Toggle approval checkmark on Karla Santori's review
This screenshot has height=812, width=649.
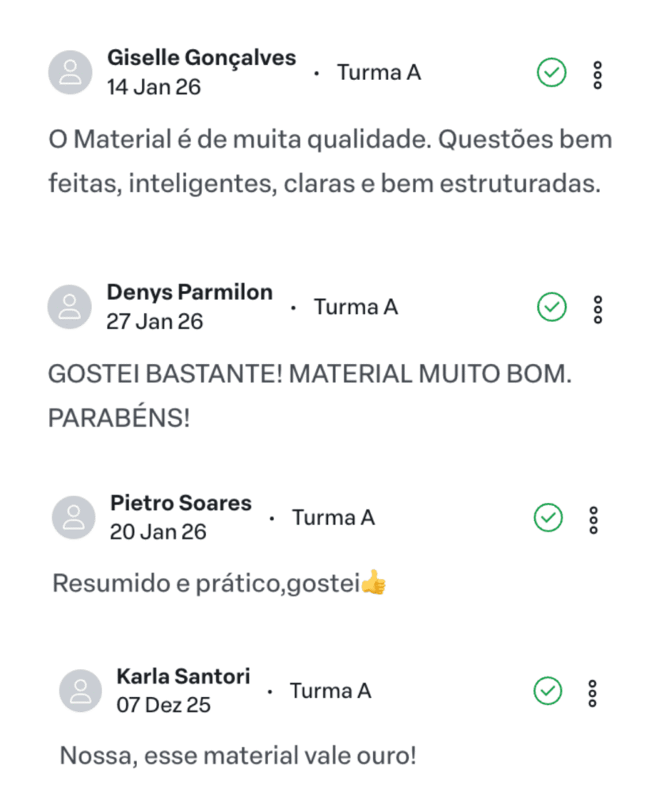coord(548,691)
